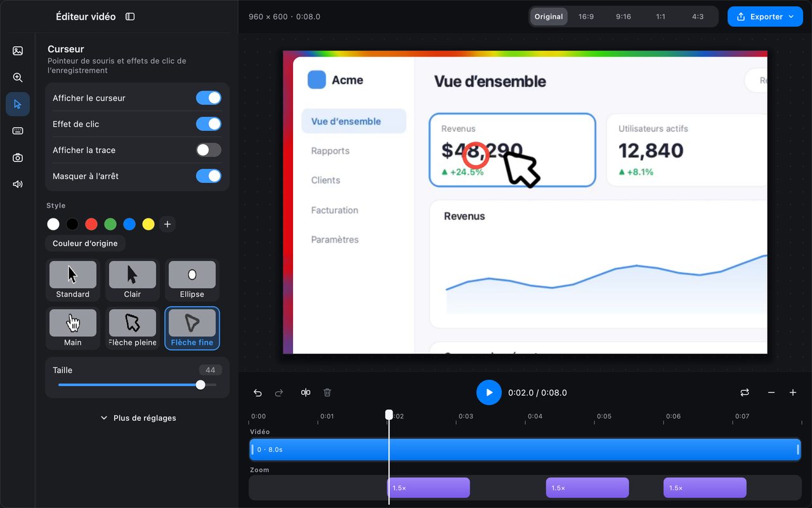Disable the Afficher le curseur toggle
Image resolution: width=812 pixels, height=508 pixels.
pyautogui.click(x=209, y=98)
